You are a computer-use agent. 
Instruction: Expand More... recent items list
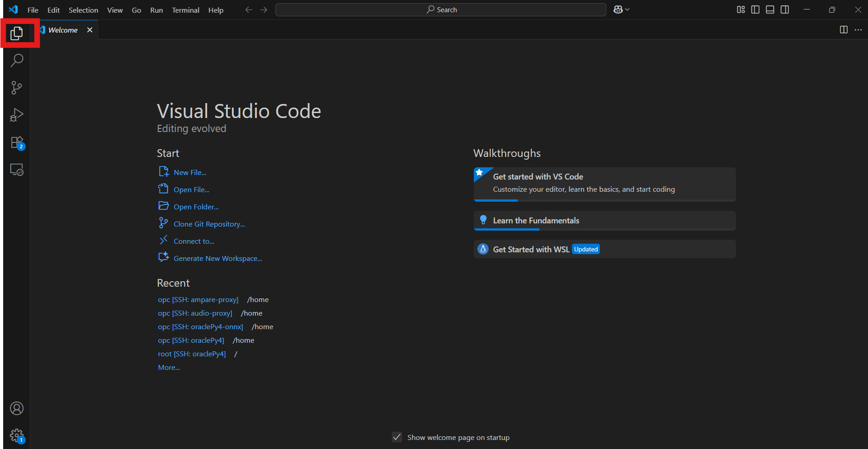[169, 368]
